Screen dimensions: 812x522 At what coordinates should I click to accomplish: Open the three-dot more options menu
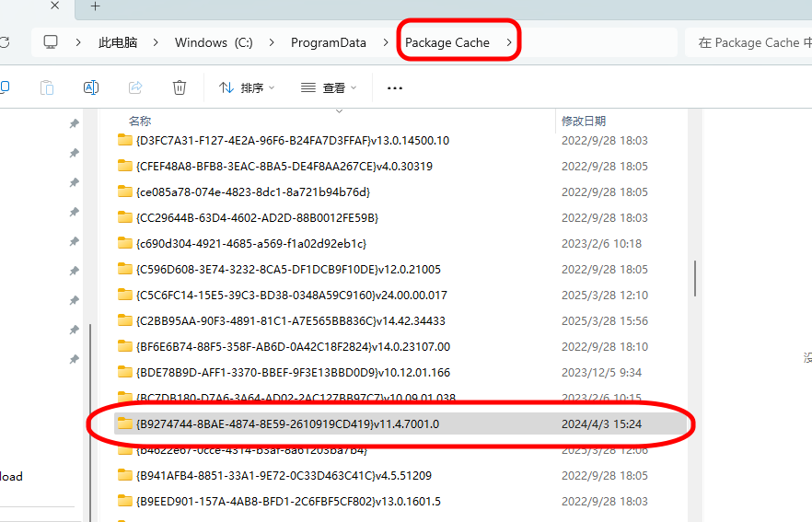[395, 88]
